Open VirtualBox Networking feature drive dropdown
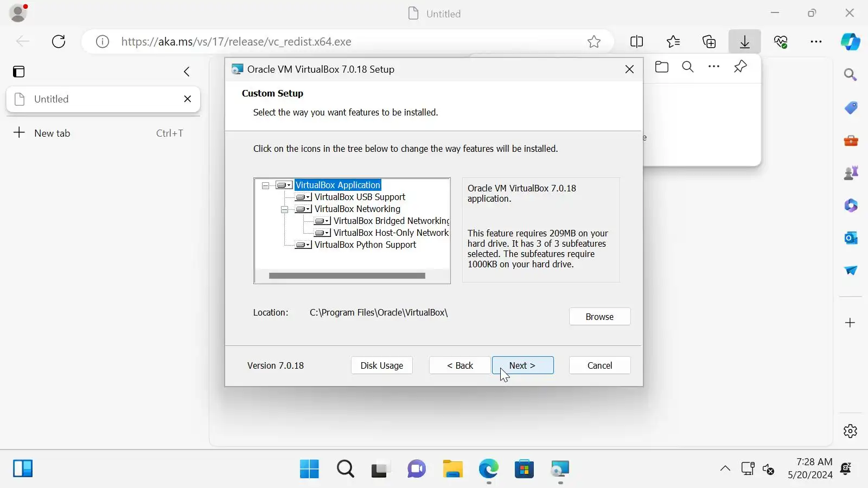 [303, 209]
